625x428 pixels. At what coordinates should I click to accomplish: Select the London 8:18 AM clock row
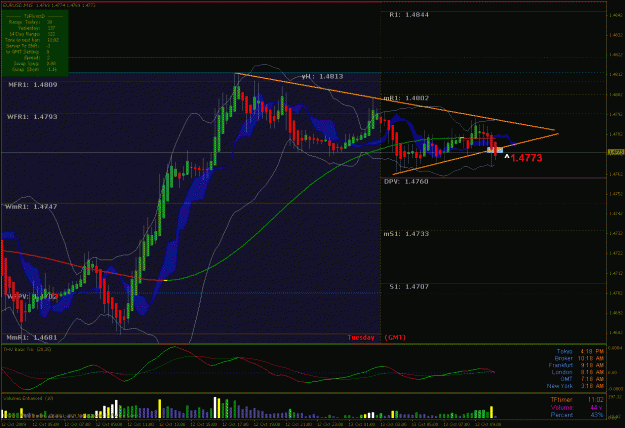point(578,372)
